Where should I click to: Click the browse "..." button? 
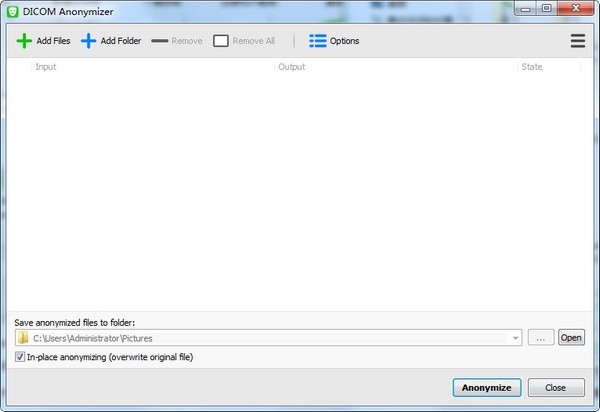tap(541, 338)
